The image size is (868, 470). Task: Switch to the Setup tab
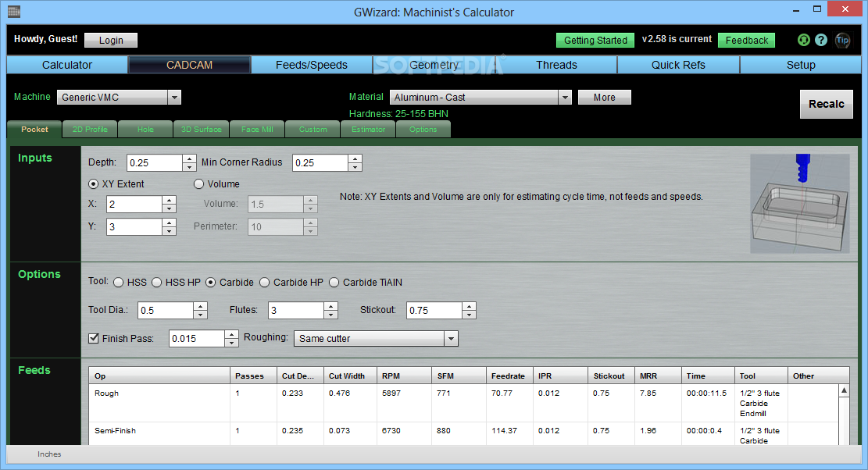[801, 65]
